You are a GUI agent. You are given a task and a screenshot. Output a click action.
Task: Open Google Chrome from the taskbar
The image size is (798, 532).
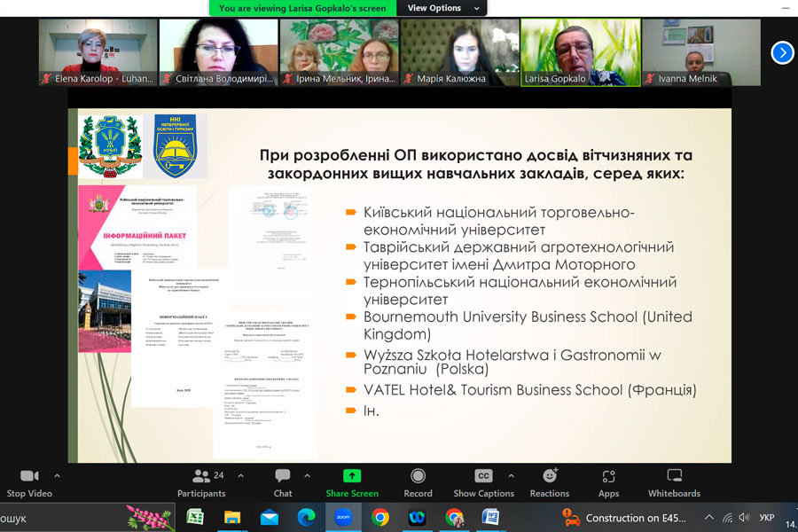380,518
